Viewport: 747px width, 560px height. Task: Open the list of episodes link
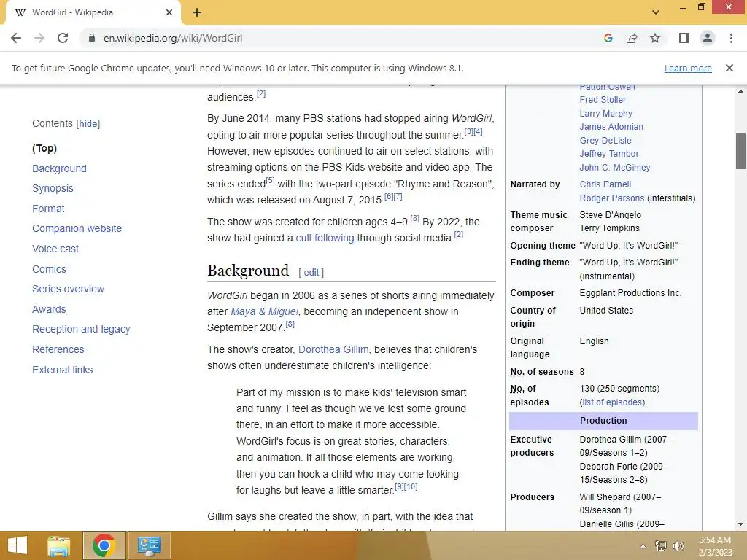pos(612,402)
